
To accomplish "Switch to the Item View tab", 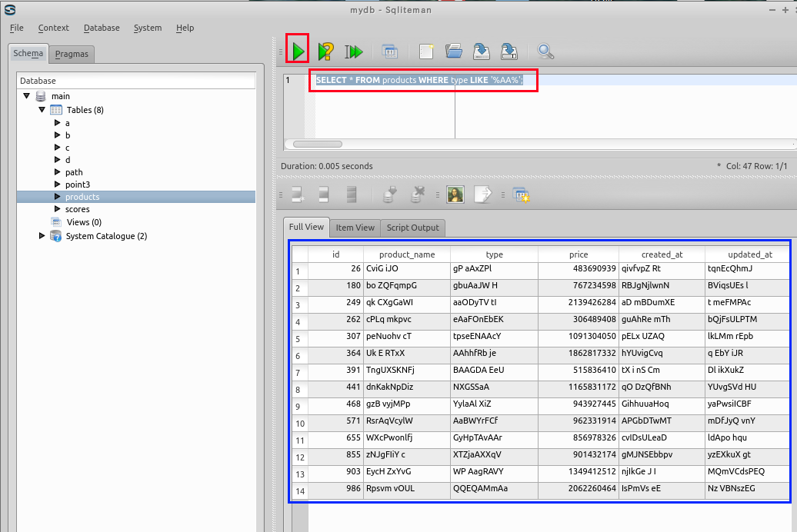I will tap(355, 228).
